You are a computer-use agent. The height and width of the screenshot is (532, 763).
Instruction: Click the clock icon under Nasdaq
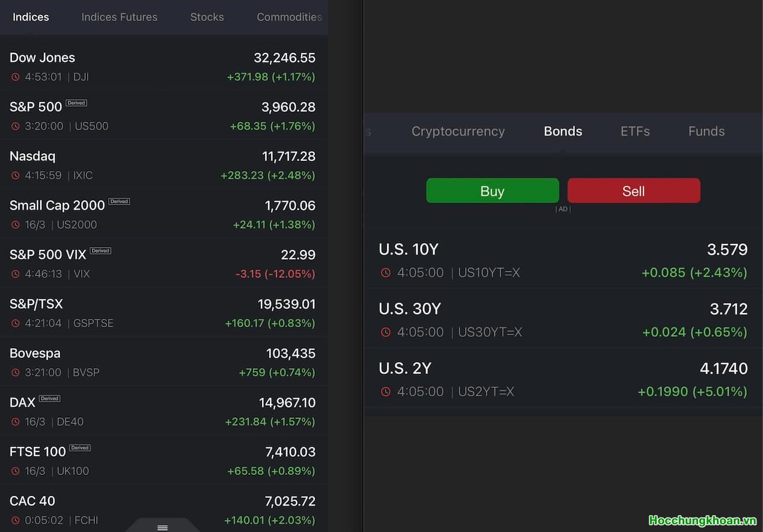pyautogui.click(x=15, y=175)
